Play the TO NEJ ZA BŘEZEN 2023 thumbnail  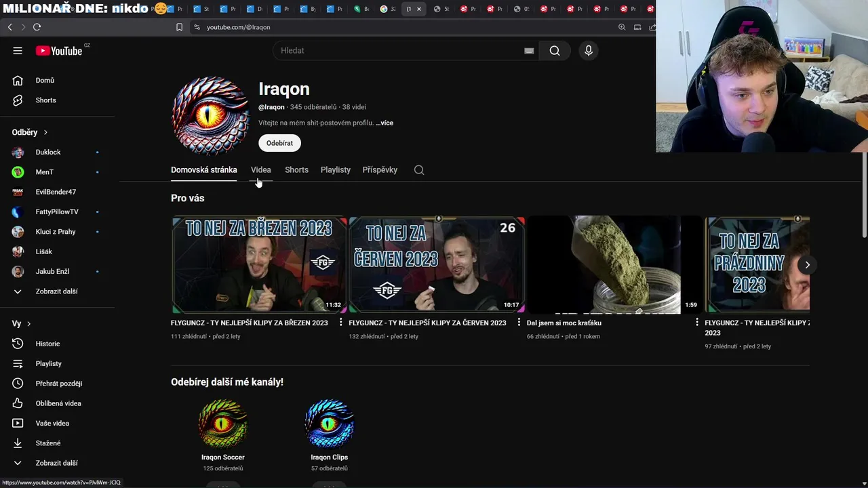pyautogui.click(x=259, y=265)
